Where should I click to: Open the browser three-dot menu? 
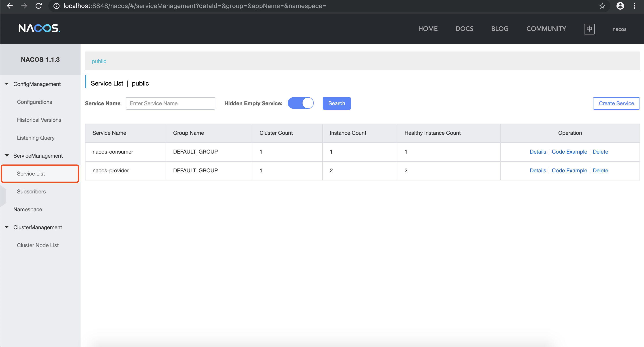pyautogui.click(x=635, y=6)
